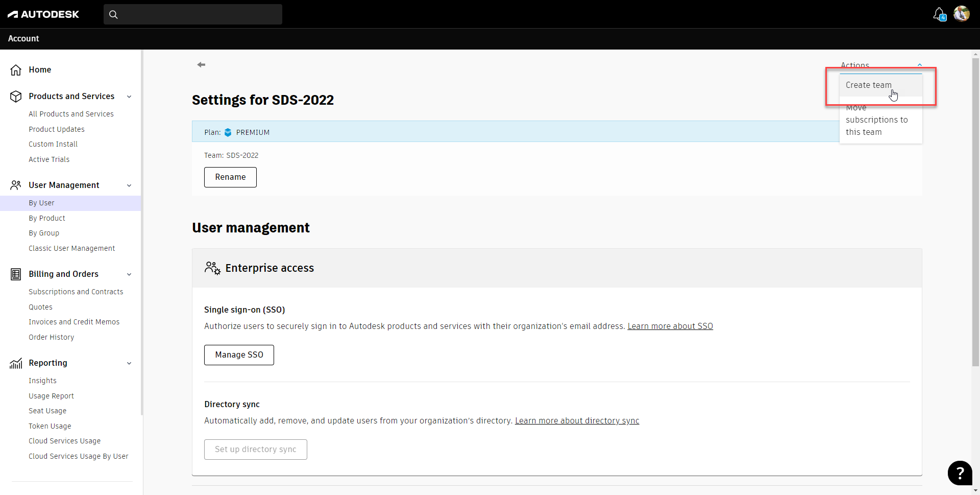Viewport: 980px width, 495px height.
Task: Open Learn more about SSO link
Action: (670, 326)
